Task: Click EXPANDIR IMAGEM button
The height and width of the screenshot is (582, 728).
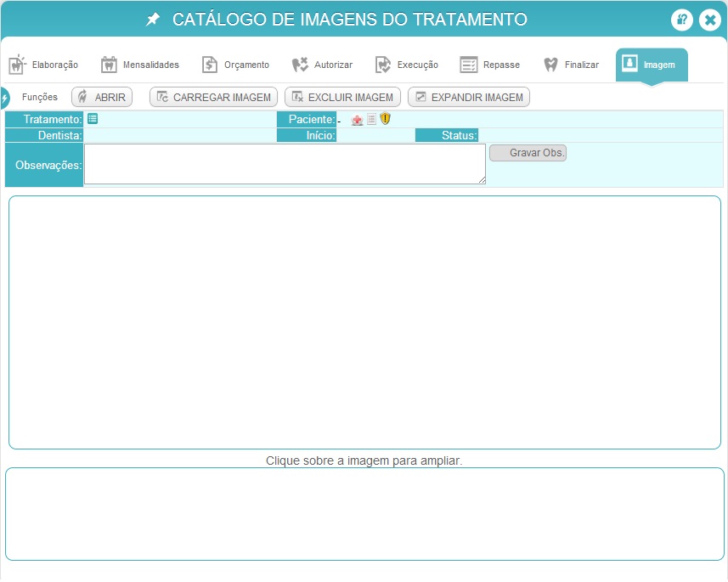Action: pos(469,97)
